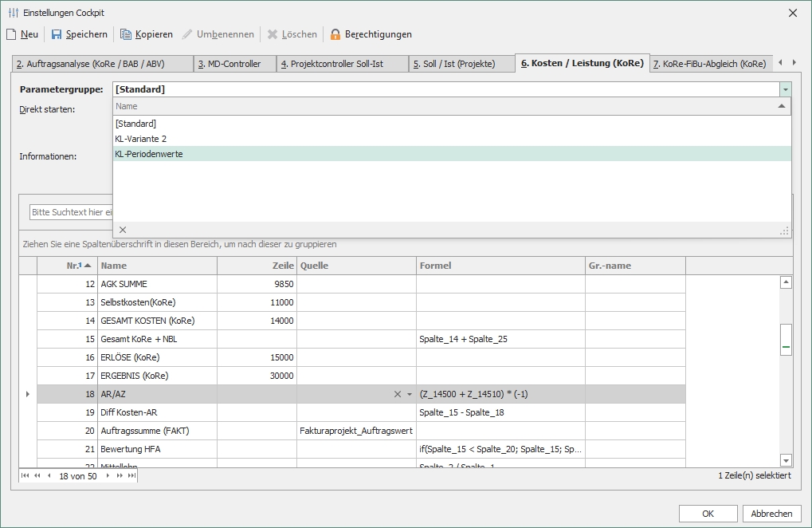Choose KL-Periodenwerte from the list

(149, 154)
